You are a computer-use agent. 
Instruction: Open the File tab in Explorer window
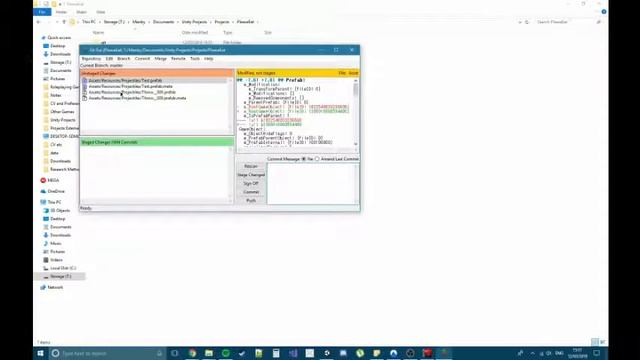(42, 12)
